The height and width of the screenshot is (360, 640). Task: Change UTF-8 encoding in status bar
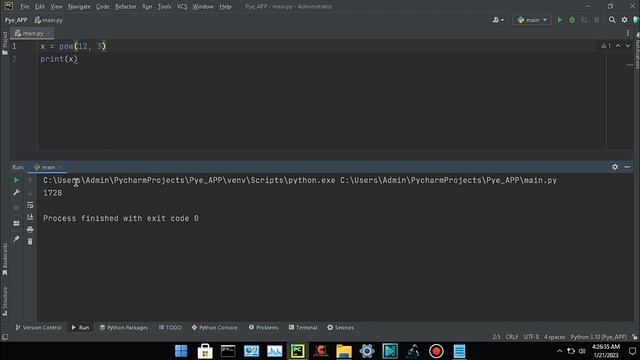point(531,337)
